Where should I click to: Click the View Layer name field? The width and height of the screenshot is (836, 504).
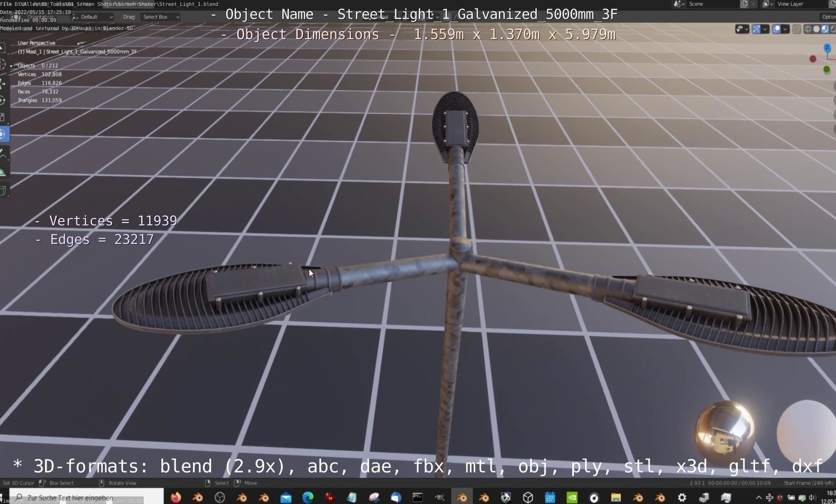(801, 4)
